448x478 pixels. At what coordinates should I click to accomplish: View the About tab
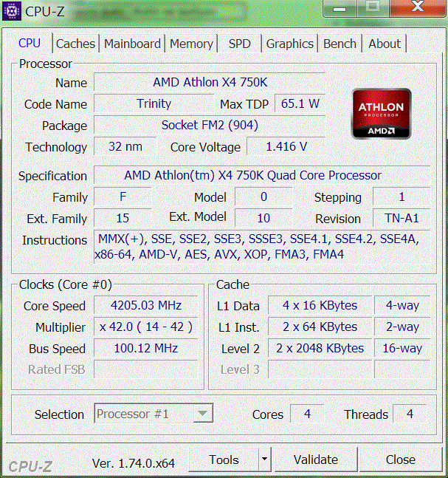385,44
